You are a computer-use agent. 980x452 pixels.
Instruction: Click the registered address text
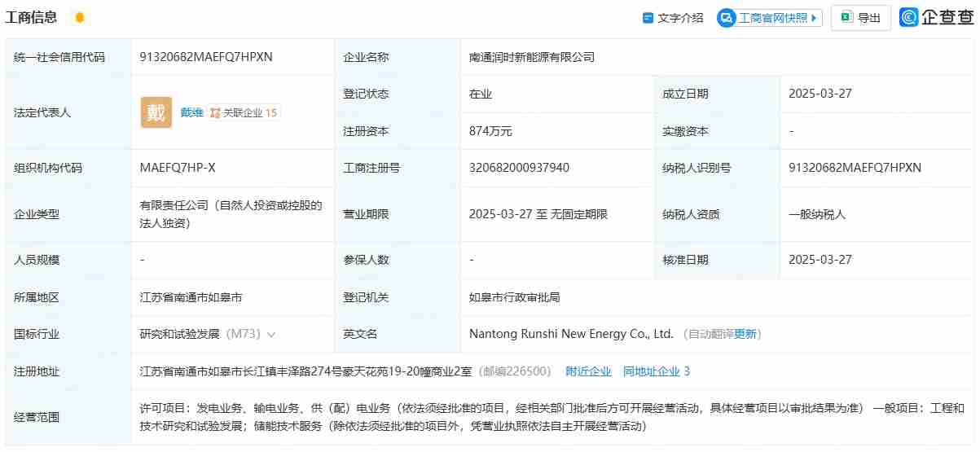tap(306, 371)
